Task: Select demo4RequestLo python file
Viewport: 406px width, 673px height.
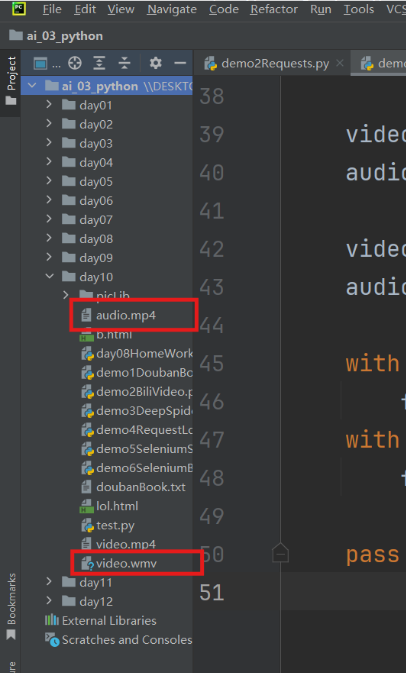Action: tap(145, 430)
